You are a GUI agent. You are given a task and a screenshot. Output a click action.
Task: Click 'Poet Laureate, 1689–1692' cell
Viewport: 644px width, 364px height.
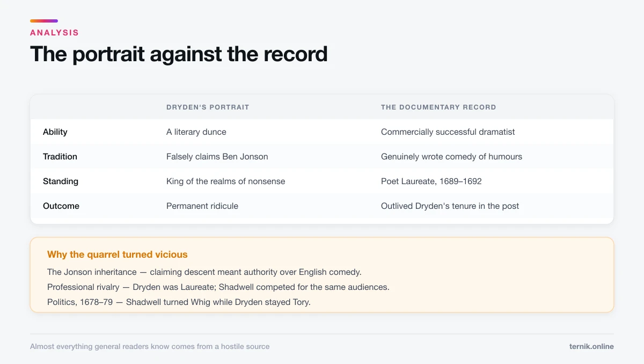(x=431, y=181)
